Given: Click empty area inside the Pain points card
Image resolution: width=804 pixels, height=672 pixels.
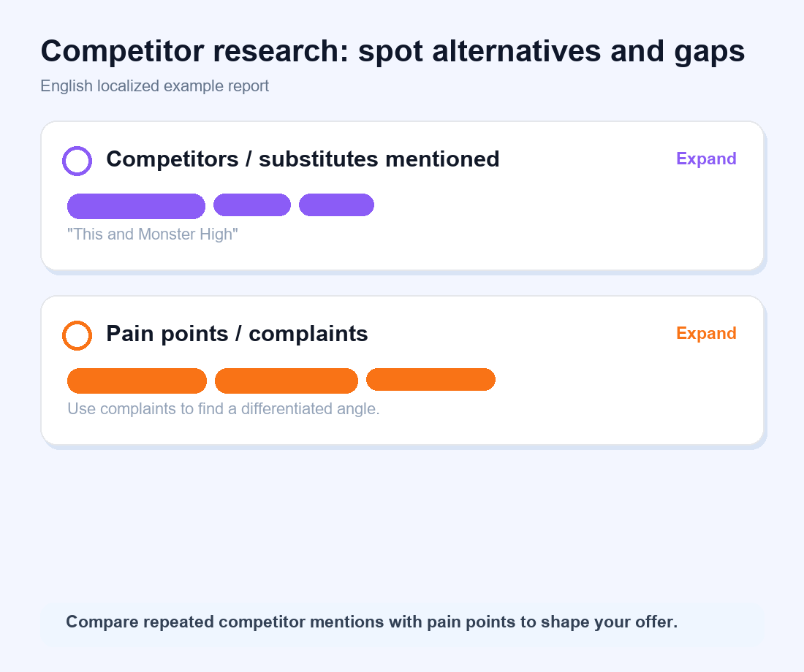Looking at the screenshot, I should tap(615, 400).
